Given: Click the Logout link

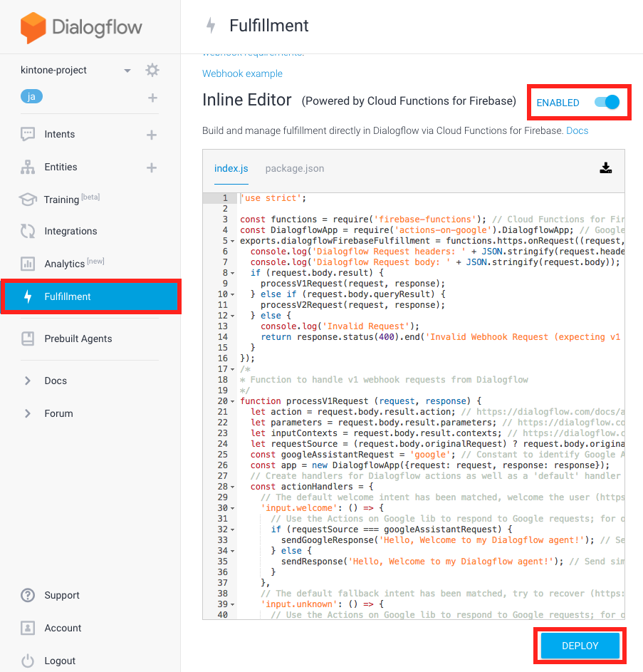Looking at the screenshot, I should [60, 661].
